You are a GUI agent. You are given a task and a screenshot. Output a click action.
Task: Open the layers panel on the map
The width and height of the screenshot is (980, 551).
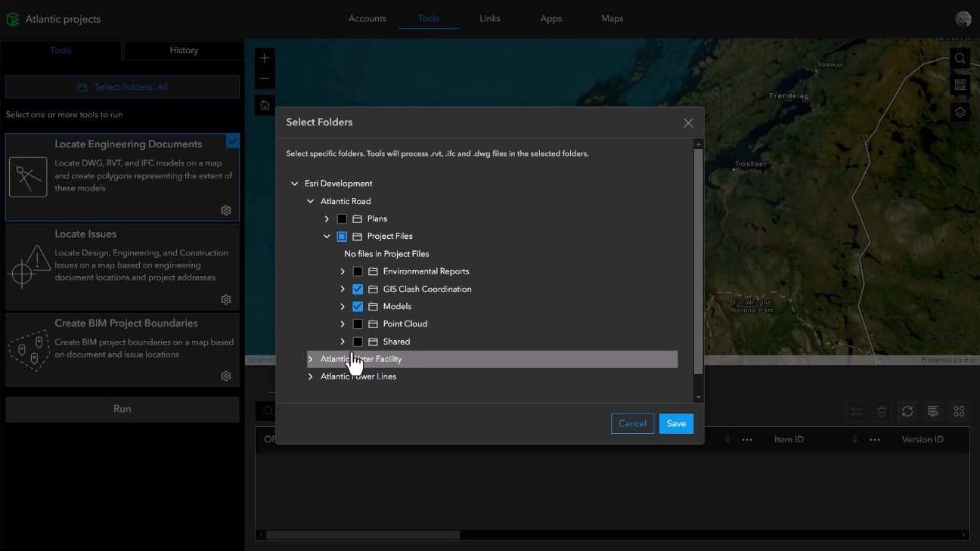960,111
